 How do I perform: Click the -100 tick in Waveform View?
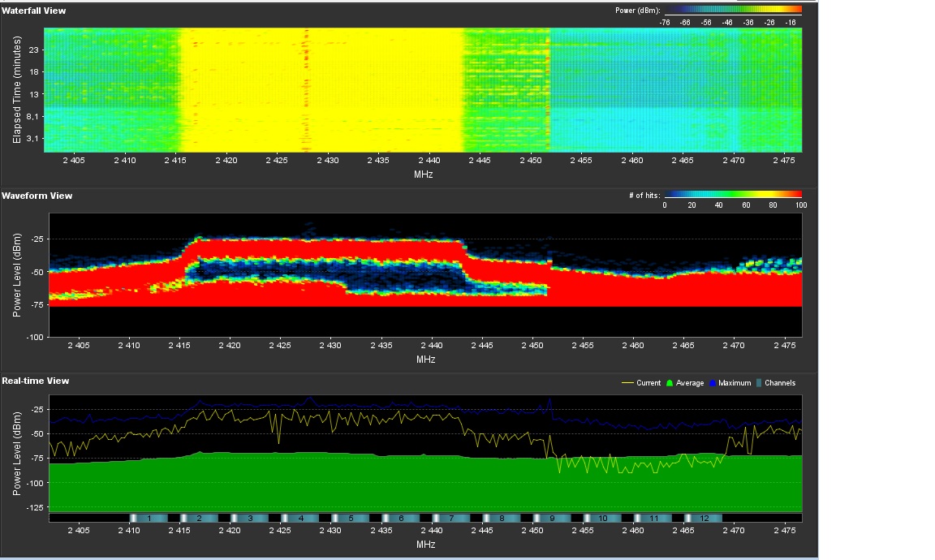35,337
